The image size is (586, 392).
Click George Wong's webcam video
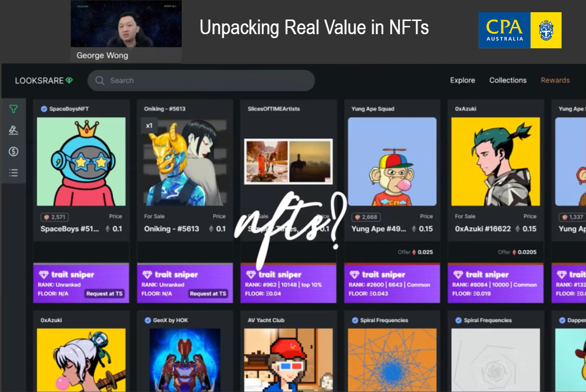[126, 24]
